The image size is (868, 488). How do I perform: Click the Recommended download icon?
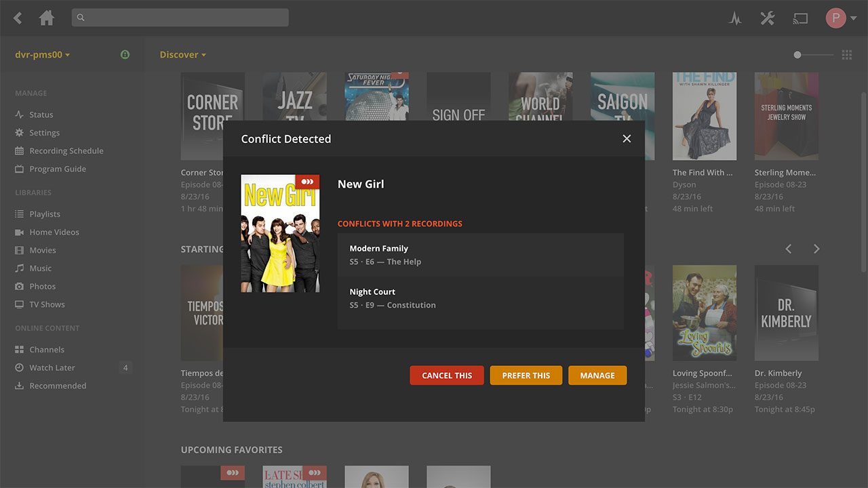click(x=20, y=386)
